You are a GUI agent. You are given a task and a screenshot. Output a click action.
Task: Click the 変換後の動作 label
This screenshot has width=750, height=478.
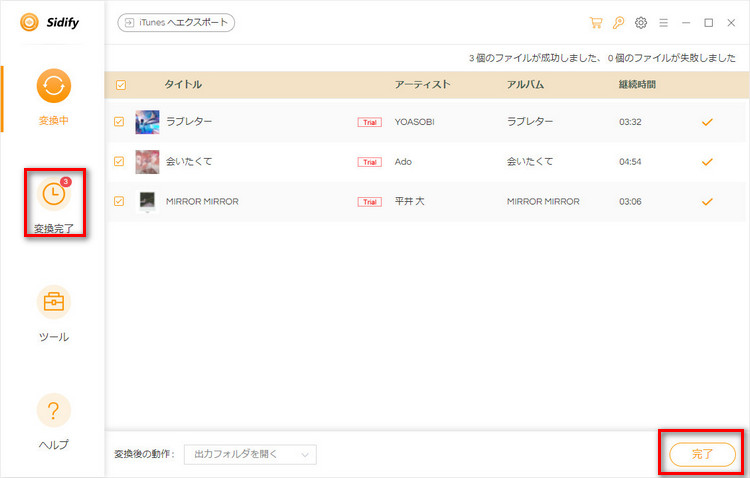pos(144,454)
